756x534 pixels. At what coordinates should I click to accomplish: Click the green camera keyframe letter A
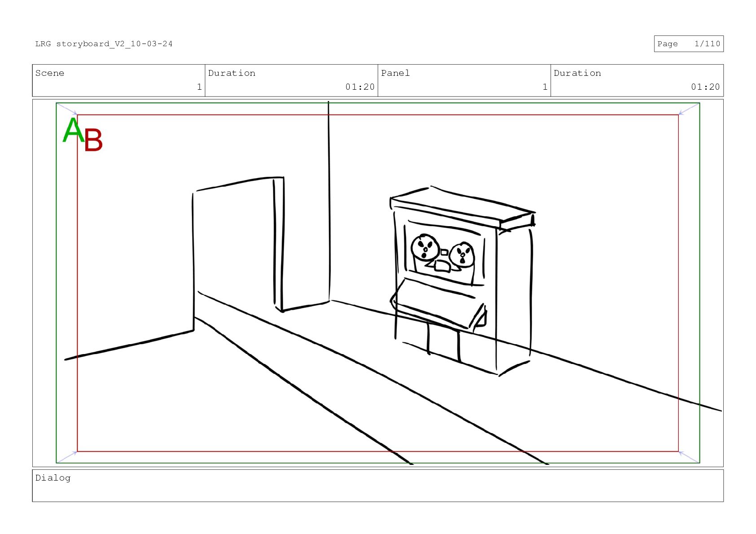point(73,130)
